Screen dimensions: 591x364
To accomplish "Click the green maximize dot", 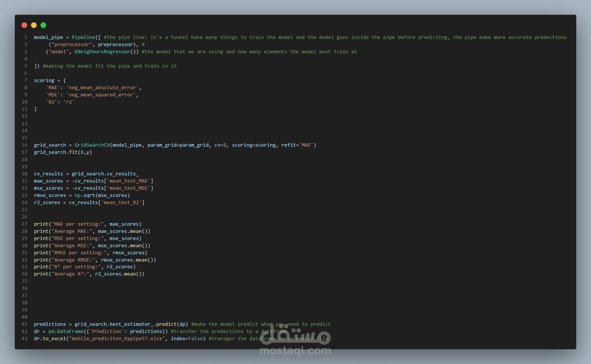I will (x=43, y=25).
